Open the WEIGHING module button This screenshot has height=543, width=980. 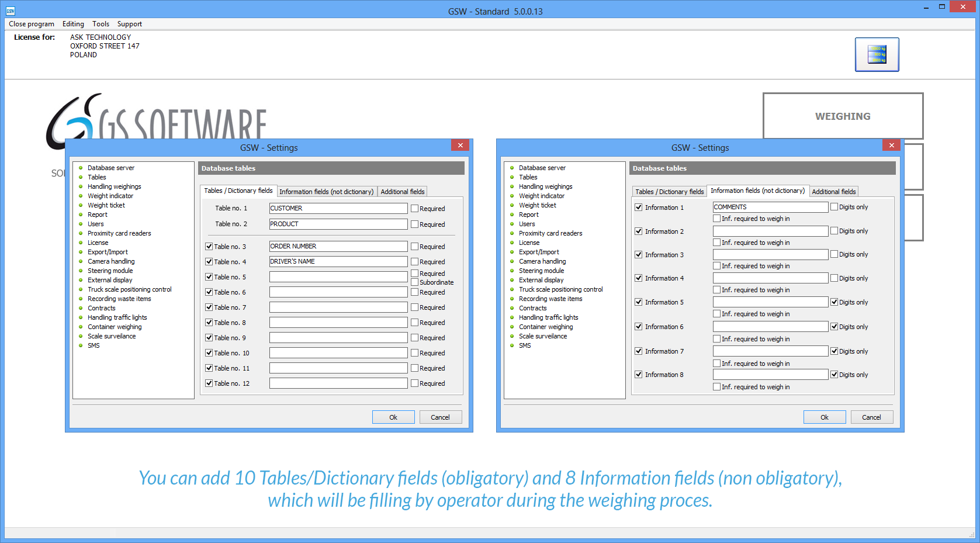[x=842, y=116]
